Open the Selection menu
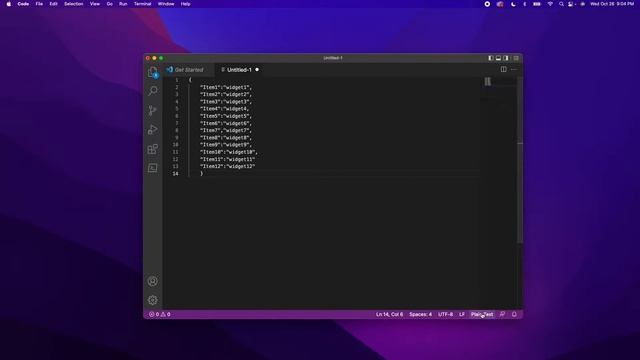Viewport: 640px width, 360px height. (73, 4)
